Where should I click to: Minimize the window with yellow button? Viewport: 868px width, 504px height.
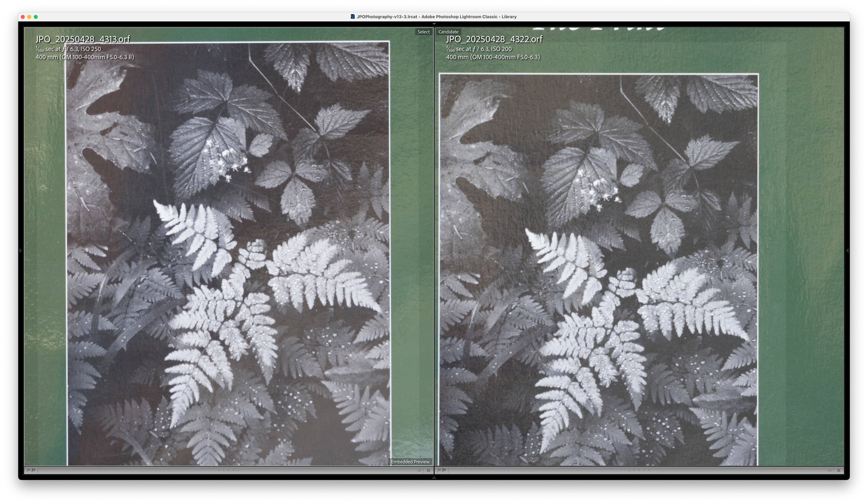point(29,17)
